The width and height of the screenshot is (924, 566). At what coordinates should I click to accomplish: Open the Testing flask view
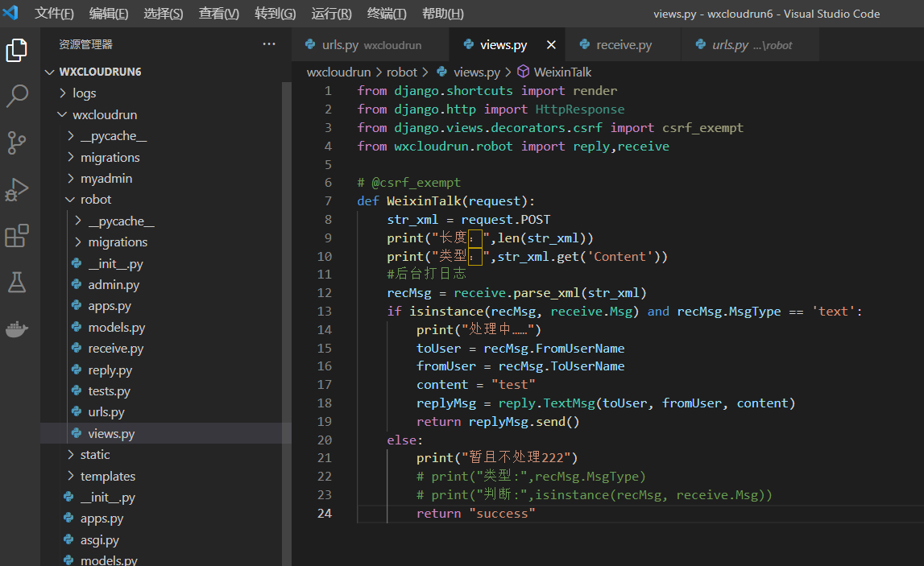[16, 283]
